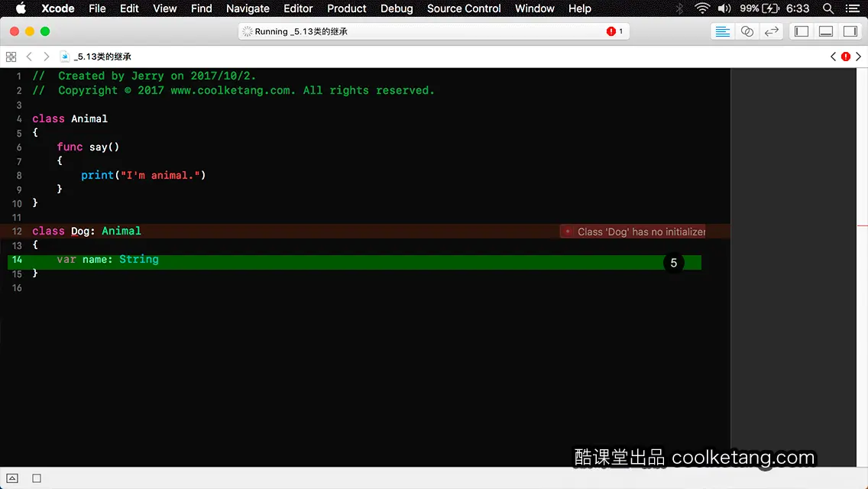This screenshot has width=868, height=489.
Task: Toggle the utilities inspector panel
Action: pyautogui.click(x=850, y=31)
